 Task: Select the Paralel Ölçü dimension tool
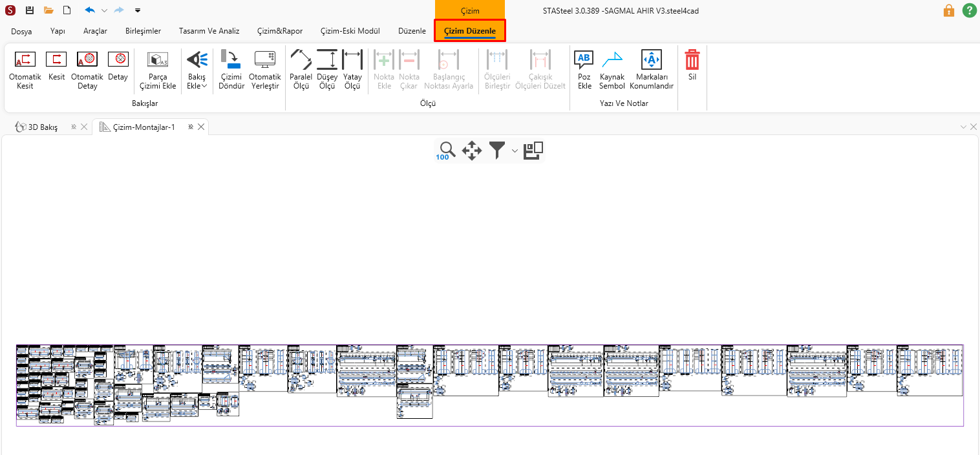301,70
